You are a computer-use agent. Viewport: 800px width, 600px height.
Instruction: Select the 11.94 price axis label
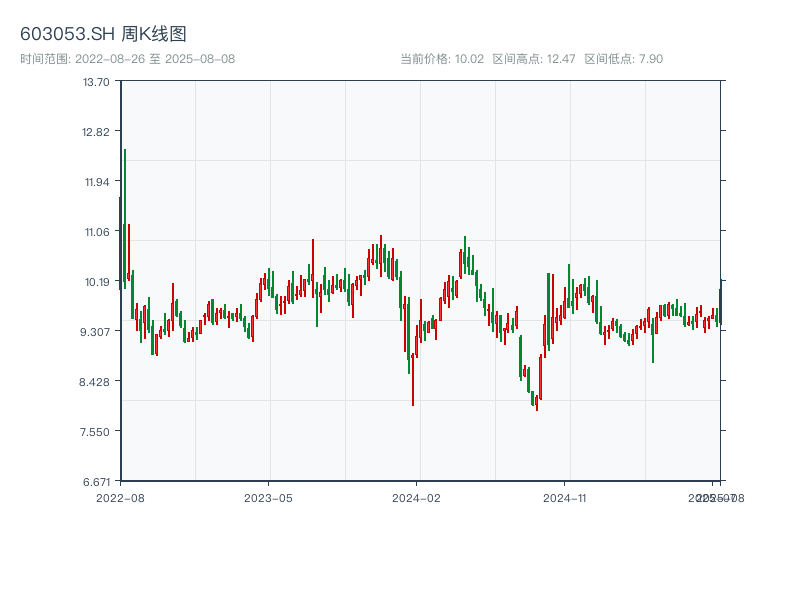pos(96,182)
